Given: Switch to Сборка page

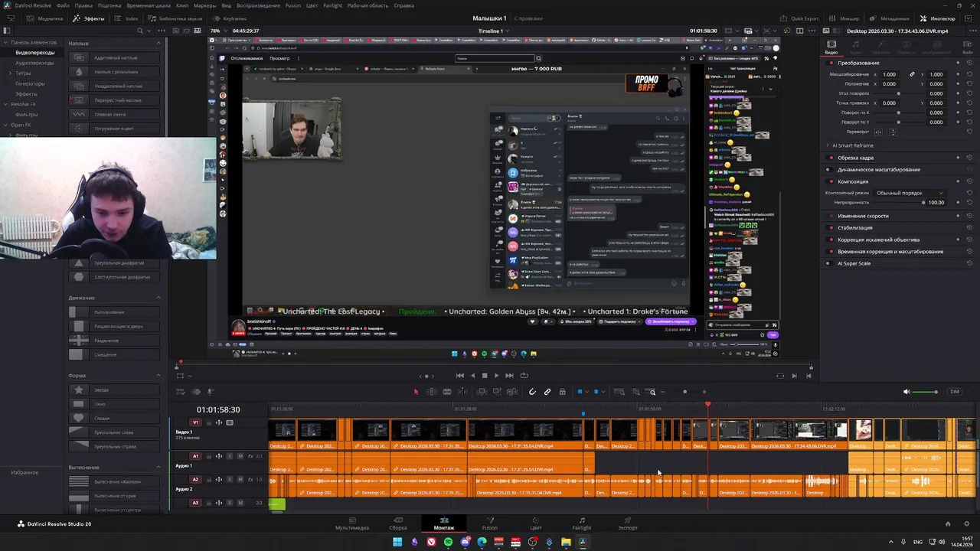Looking at the screenshot, I should click(398, 523).
